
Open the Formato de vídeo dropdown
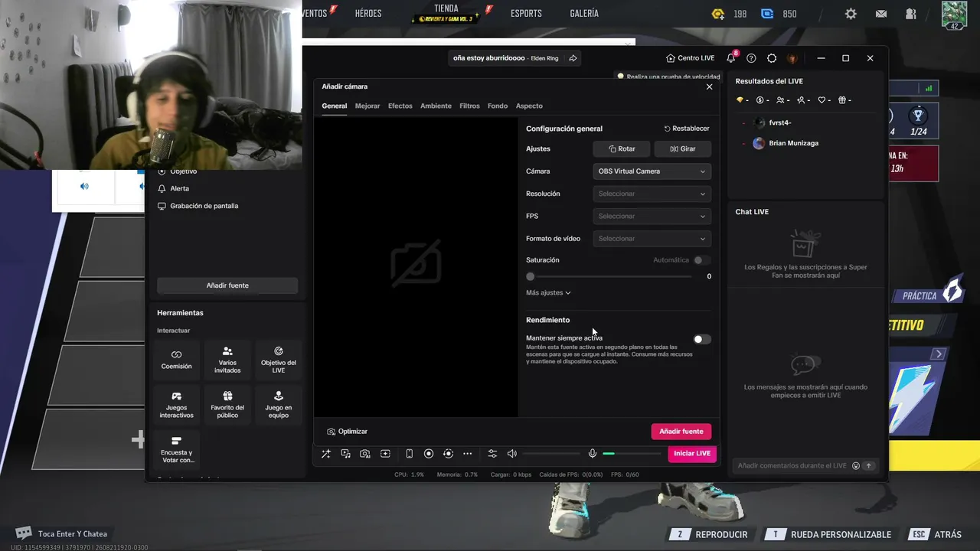[x=652, y=239]
